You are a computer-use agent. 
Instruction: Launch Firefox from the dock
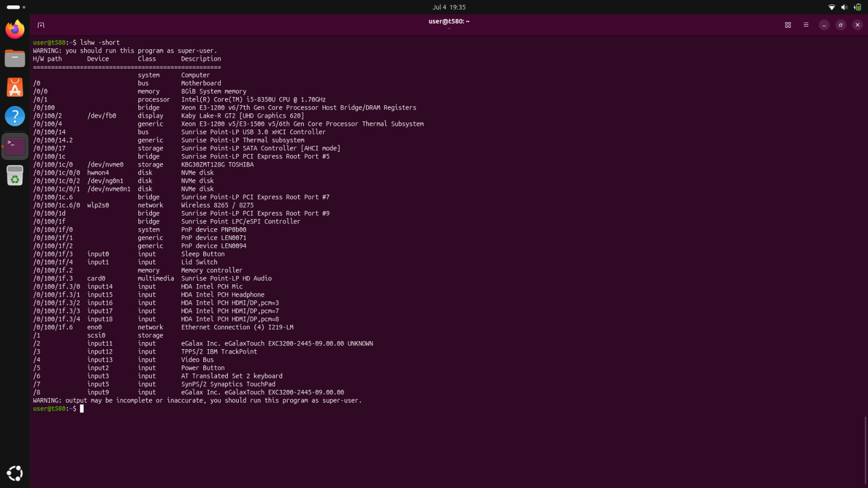(15, 29)
